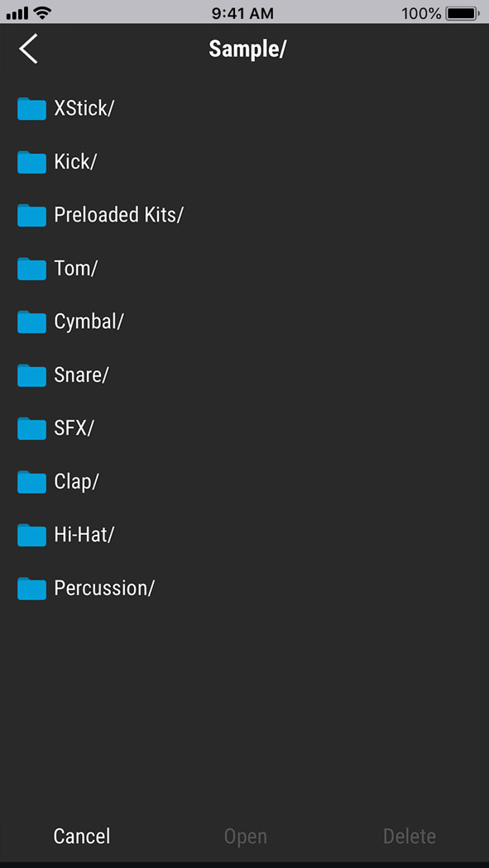489x868 pixels.
Task: Click the Snare folder icon
Action: click(x=31, y=375)
